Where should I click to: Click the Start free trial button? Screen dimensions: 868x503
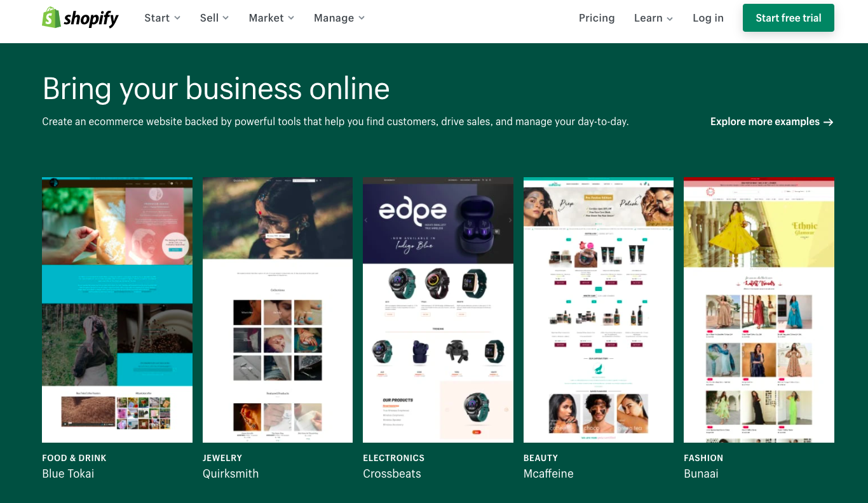789,18
